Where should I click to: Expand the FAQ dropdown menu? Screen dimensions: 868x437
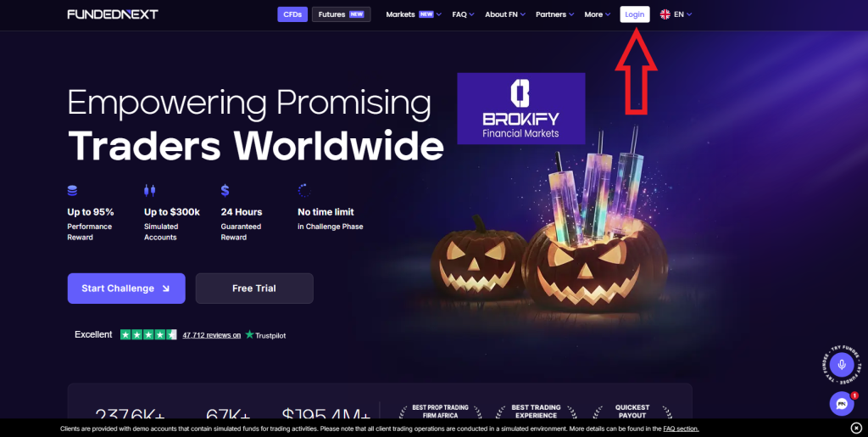[x=464, y=14]
